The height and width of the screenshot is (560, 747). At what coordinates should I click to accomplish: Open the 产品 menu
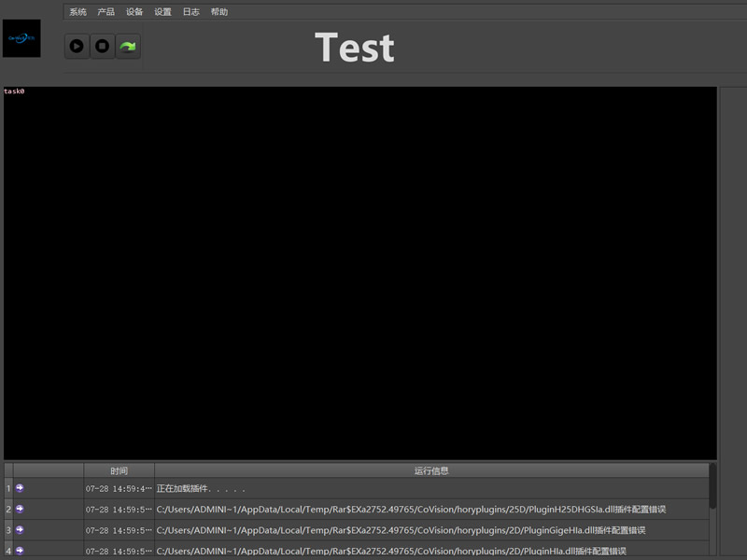106,12
